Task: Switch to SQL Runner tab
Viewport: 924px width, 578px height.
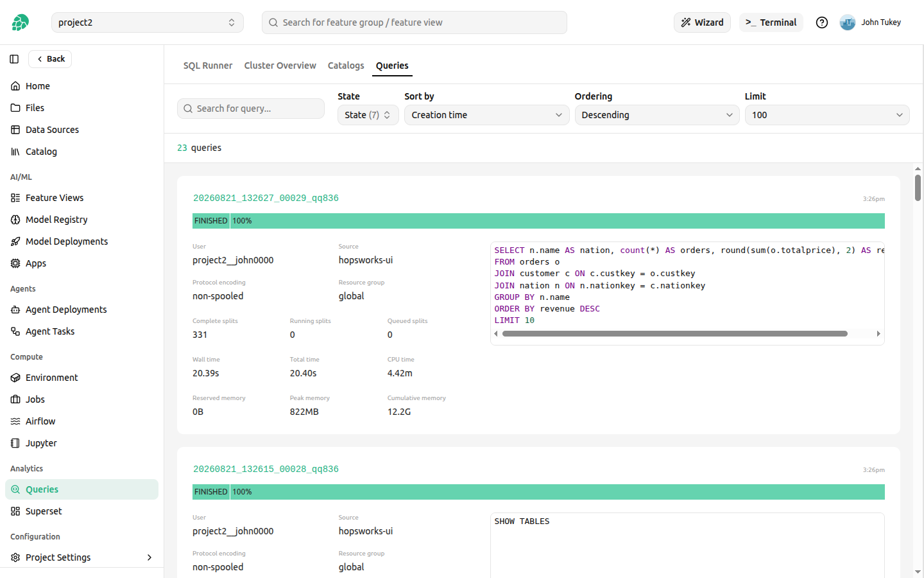Action: [208, 66]
